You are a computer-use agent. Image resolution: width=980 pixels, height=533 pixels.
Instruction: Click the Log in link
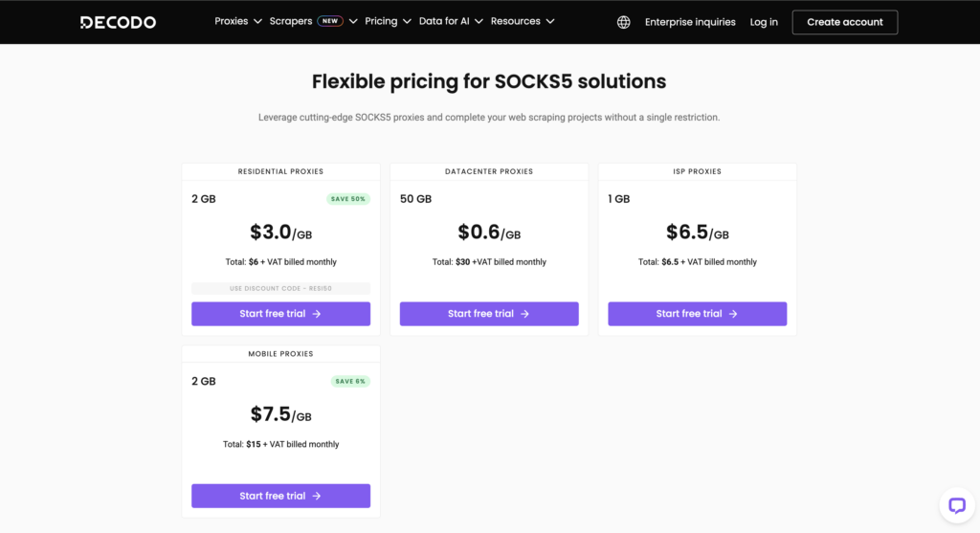click(x=764, y=22)
